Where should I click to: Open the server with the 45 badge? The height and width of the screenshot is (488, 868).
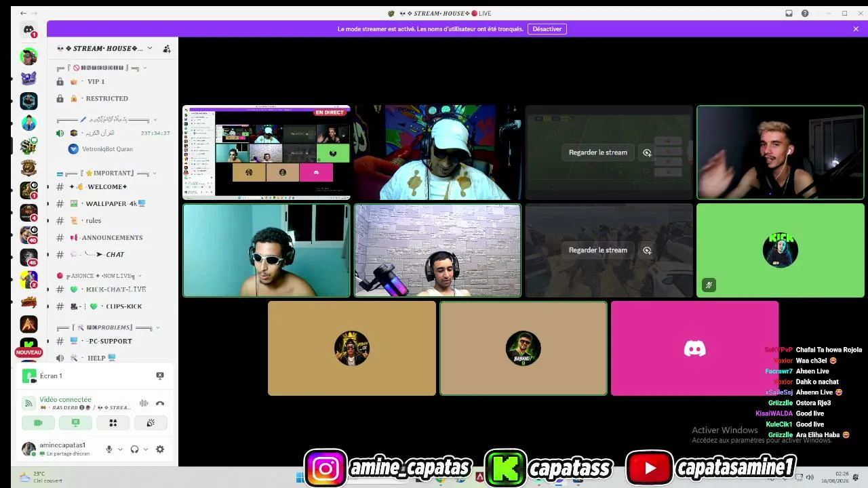28,258
